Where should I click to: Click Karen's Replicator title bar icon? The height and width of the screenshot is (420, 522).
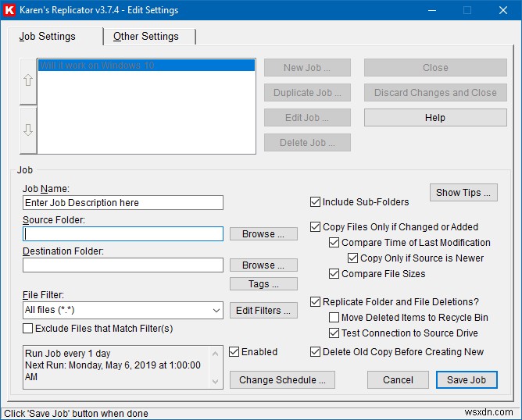10,10
